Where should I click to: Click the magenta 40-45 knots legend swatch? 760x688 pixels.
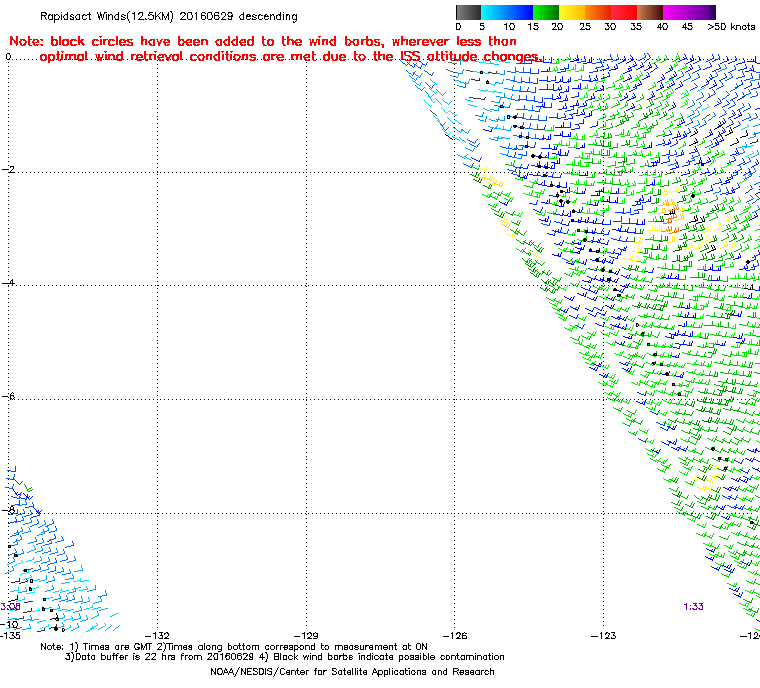677,12
